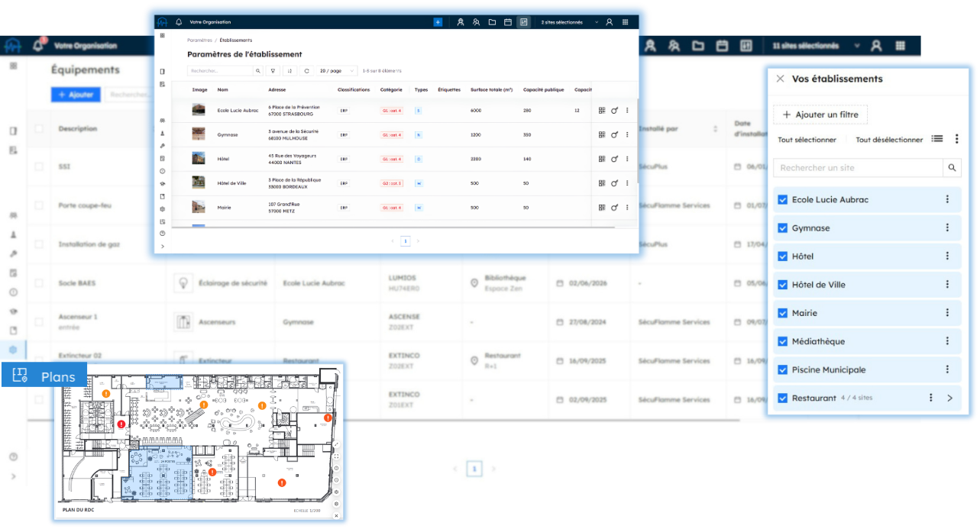Click Rechercher field in Paramètres de l'établissement
The image size is (980, 529).
click(220, 70)
